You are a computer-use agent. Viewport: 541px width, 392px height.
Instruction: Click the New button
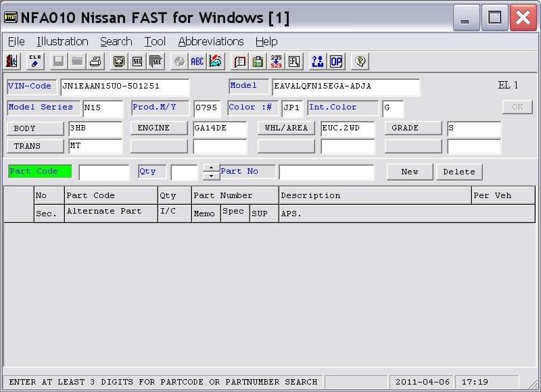(410, 172)
